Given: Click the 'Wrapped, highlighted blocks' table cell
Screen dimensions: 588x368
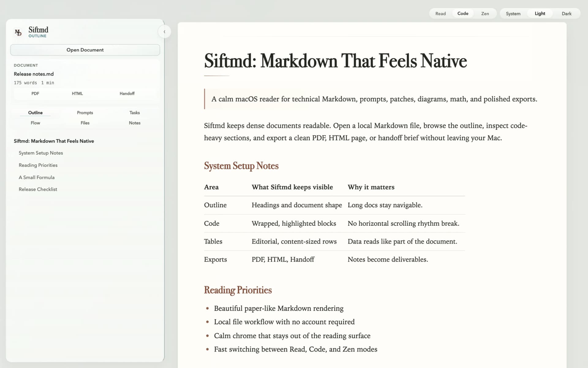Looking at the screenshot, I should (x=294, y=224).
